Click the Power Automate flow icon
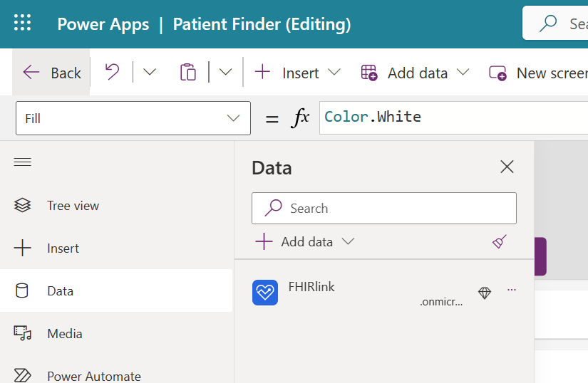This screenshot has width=588, height=383. coord(23,375)
